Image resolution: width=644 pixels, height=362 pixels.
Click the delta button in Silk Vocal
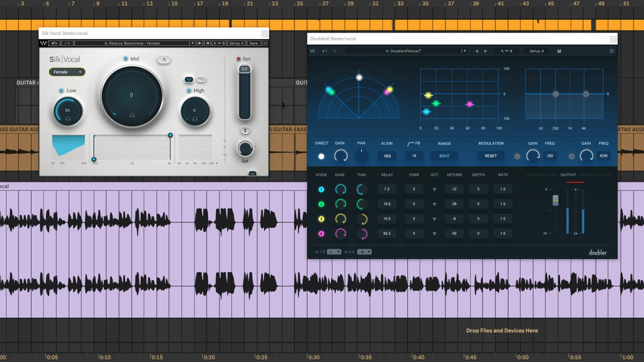coord(164,59)
